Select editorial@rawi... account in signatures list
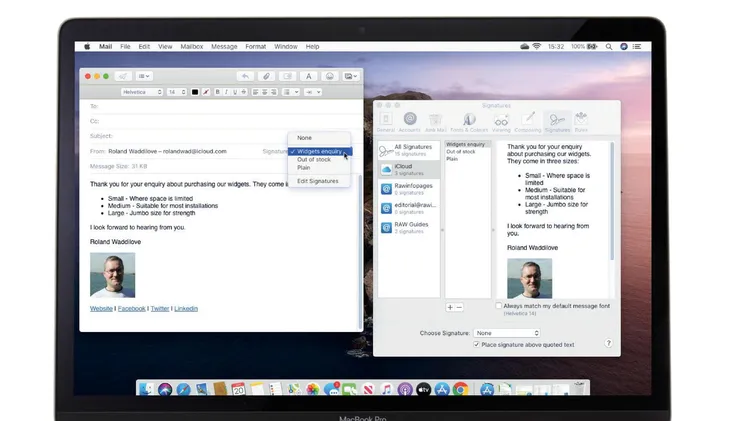Image resolution: width=750 pixels, height=421 pixels. tap(409, 208)
